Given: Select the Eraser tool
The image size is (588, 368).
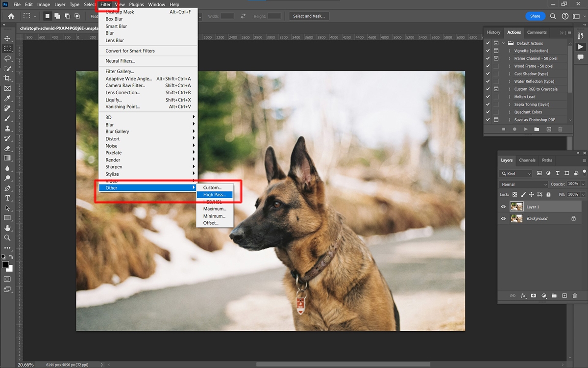Looking at the screenshot, I should coord(7,148).
